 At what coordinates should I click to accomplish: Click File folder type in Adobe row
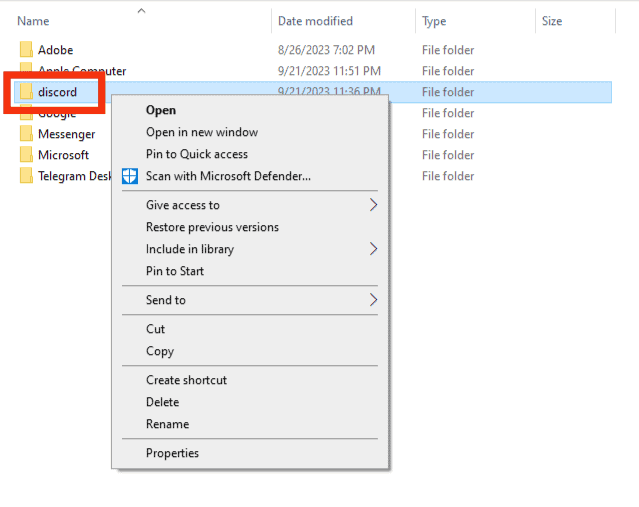[448, 50]
